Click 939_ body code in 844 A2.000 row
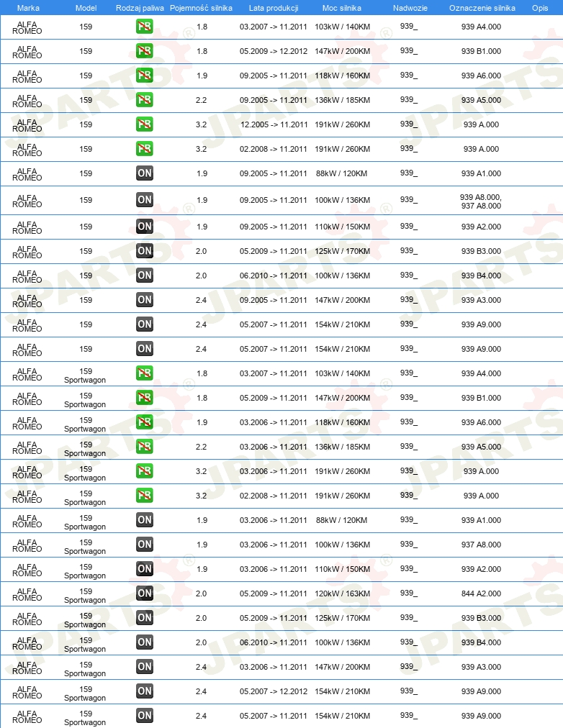 tap(409, 593)
